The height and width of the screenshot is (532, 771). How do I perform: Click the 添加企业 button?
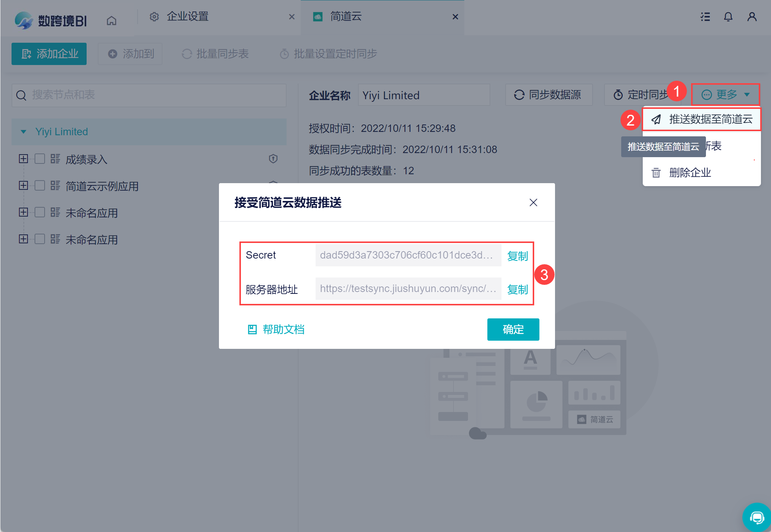(49, 54)
